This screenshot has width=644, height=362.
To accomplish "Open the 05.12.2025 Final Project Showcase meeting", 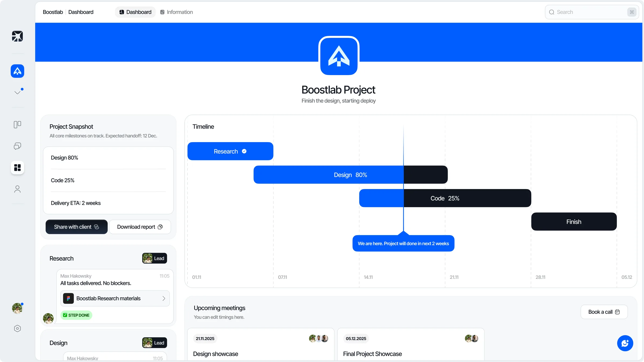I will 411,345.
